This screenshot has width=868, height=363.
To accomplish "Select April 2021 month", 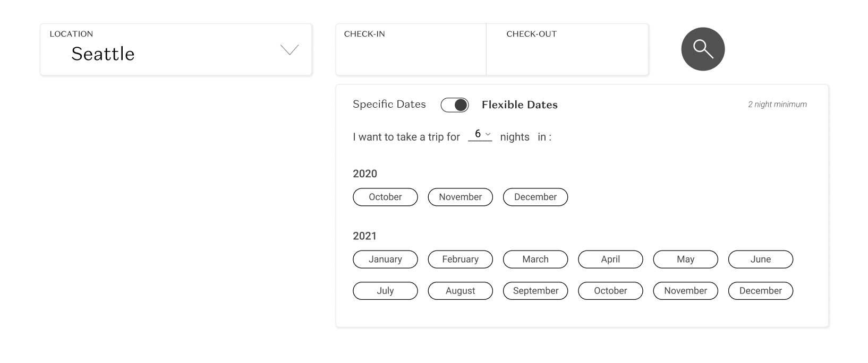I will (610, 260).
